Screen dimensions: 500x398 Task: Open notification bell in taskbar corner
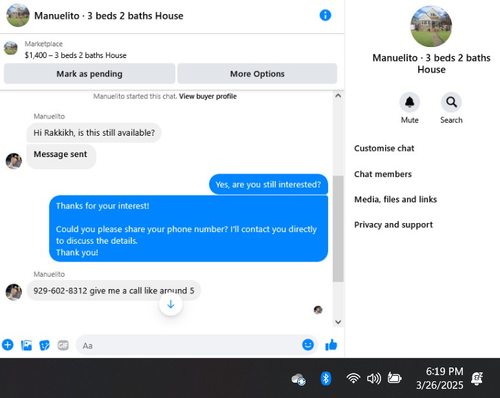tap(477, 378)
